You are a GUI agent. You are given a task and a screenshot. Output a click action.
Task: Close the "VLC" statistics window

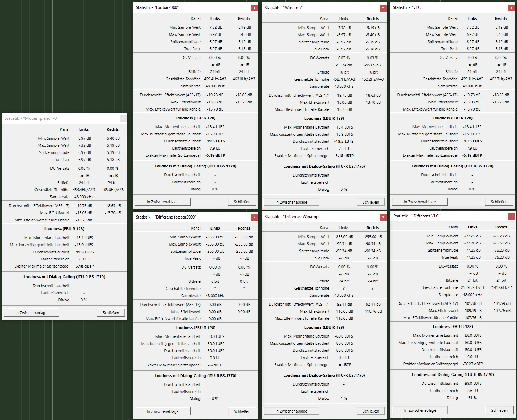coord(511,8)
